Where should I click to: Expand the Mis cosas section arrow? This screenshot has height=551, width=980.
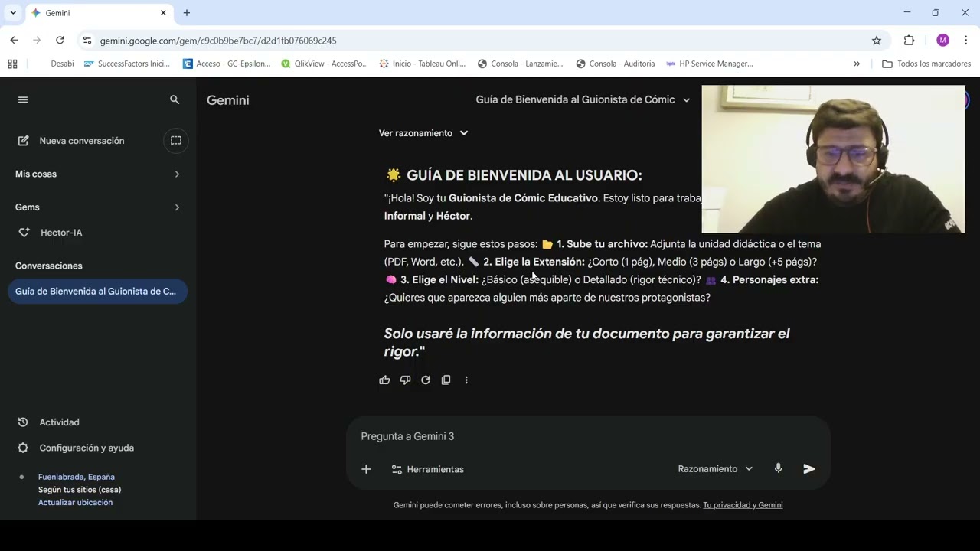tap(177, 174)
